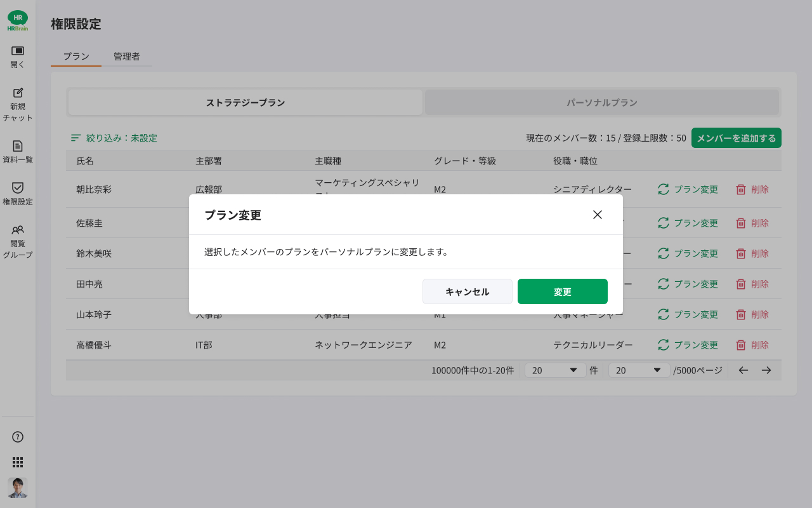Viewport: 812px width, 508px height.
Task: Expand the items-per-page dropdown
Action: (555, 370)
